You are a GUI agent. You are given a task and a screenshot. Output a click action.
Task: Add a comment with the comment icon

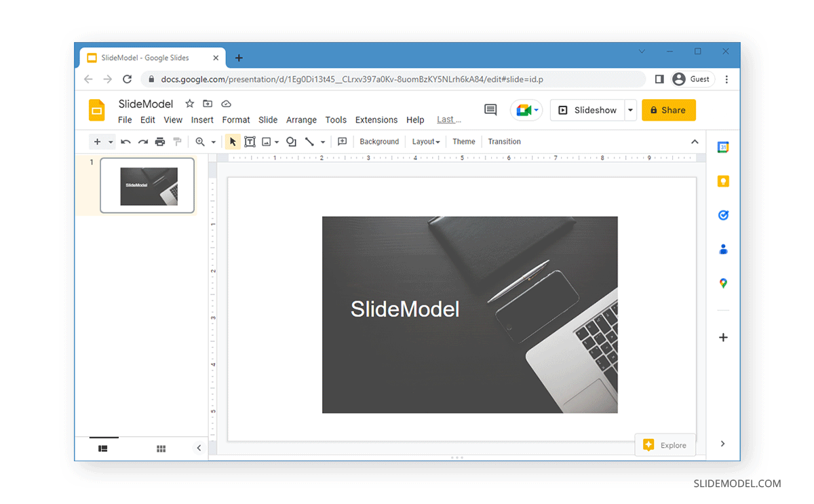pyautogui.click(x=490, y=110)
